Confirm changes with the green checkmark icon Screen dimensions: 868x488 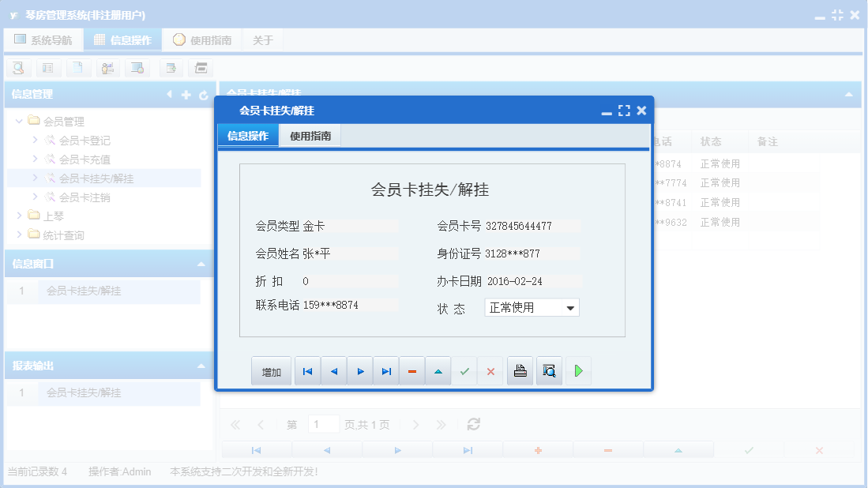point(464,370)
